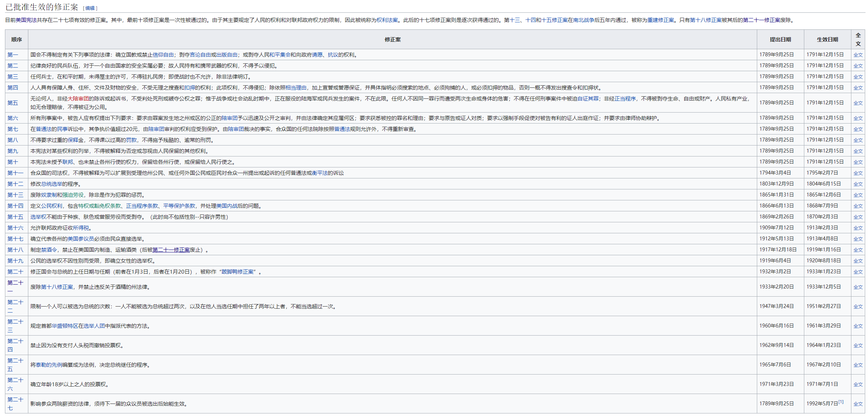
Task: Click the 编辑 section edit link
Action: point(90,8)
